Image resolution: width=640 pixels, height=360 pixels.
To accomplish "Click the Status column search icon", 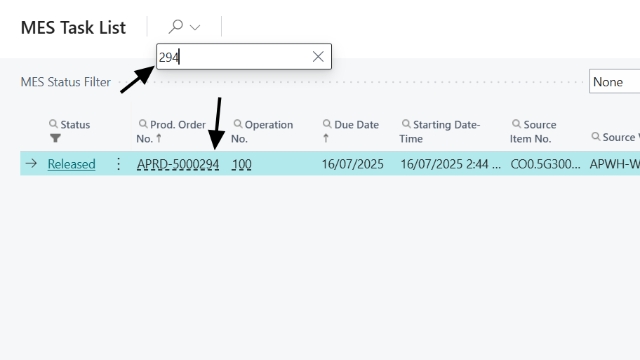I will tap(53, 124).
